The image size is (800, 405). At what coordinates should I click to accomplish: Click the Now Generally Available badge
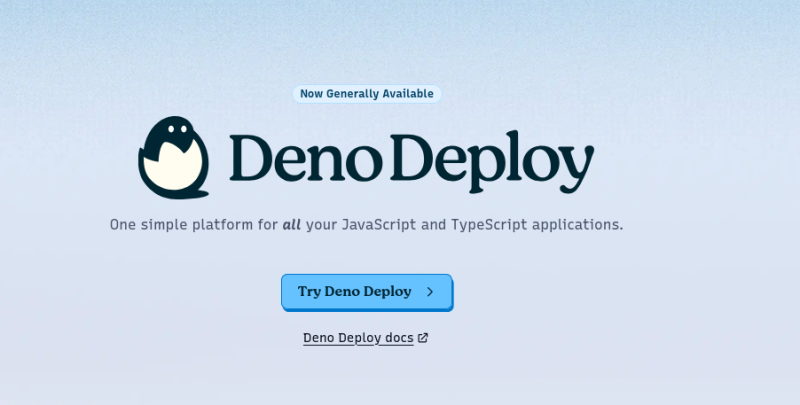click(367, 94)
